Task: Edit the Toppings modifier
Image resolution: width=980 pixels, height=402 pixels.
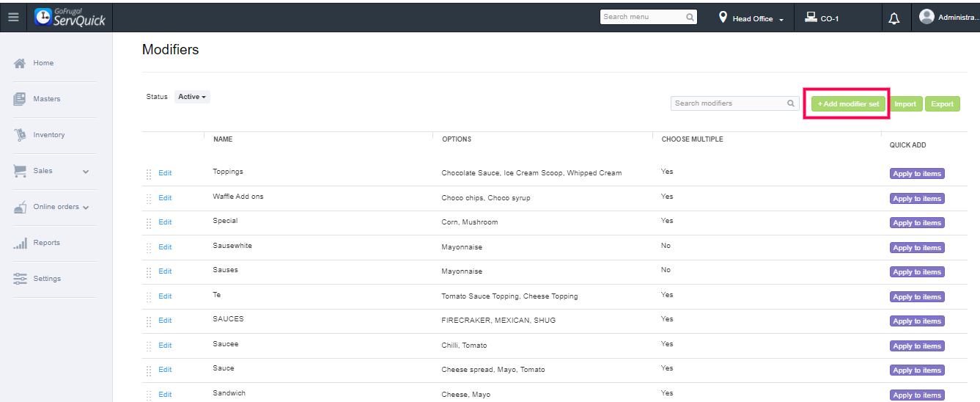Action: [165, 173]
